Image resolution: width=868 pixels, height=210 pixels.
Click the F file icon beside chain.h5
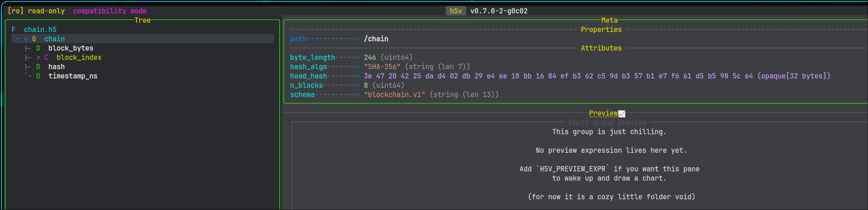(13, 29)
